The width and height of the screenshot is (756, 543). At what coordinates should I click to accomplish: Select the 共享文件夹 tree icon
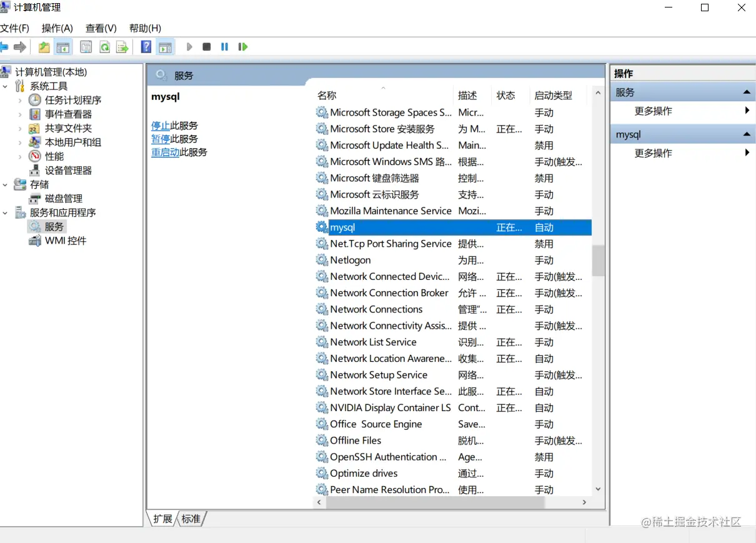point(35,128)
